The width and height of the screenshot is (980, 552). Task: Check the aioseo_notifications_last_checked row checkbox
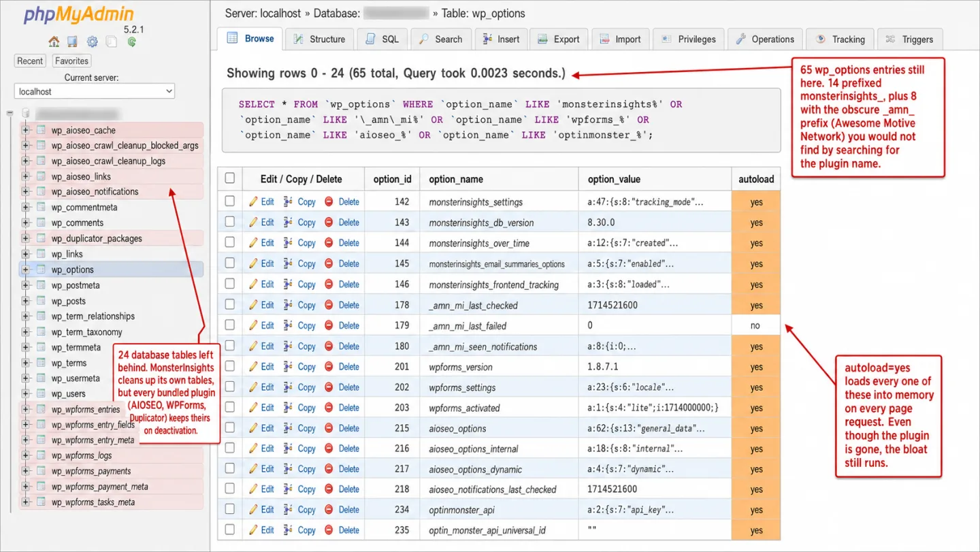(230, 489)
